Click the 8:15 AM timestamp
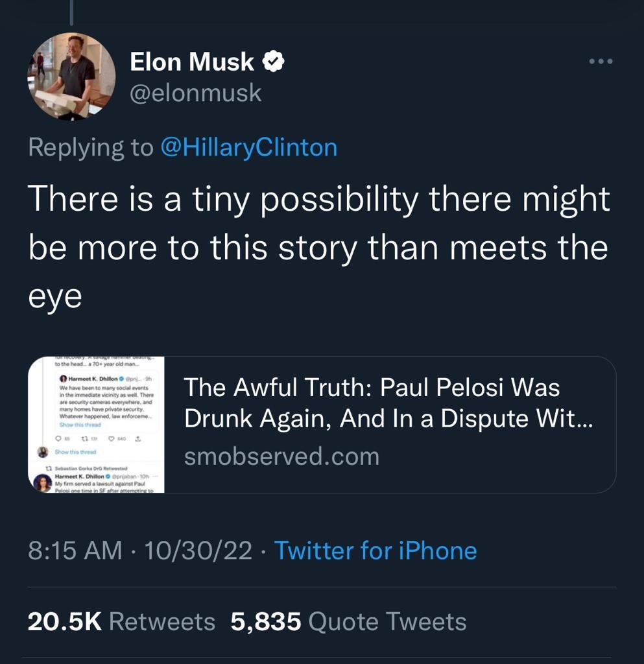This screenshot has height=664, width=644. 75,551
